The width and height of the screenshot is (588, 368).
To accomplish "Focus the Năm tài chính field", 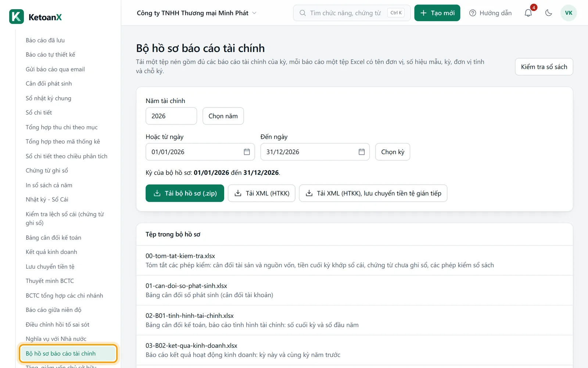I will pos(171,116).
